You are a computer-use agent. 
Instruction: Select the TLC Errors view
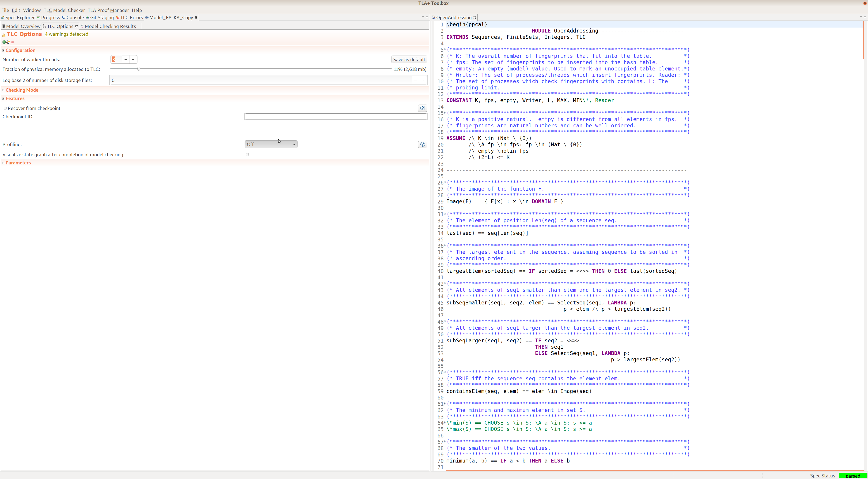tap(129, 18)
